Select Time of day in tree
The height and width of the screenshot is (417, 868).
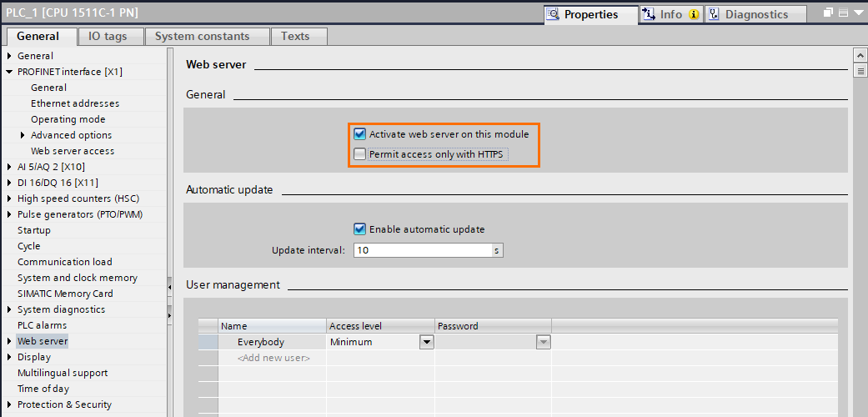click(43, 389)
